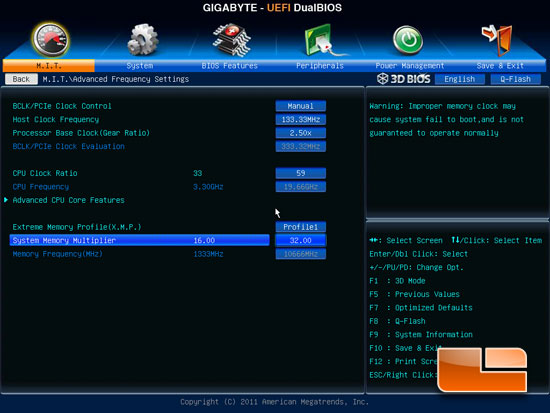Switch to the System tab
This screenshot has width=550, height=413.
tap(140, 66)
